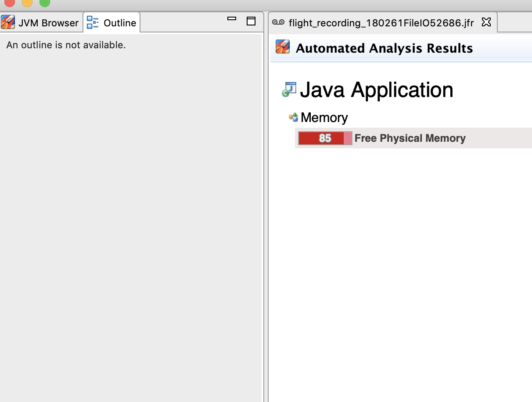Switch to the JVM Browser tab

point(48,23)
